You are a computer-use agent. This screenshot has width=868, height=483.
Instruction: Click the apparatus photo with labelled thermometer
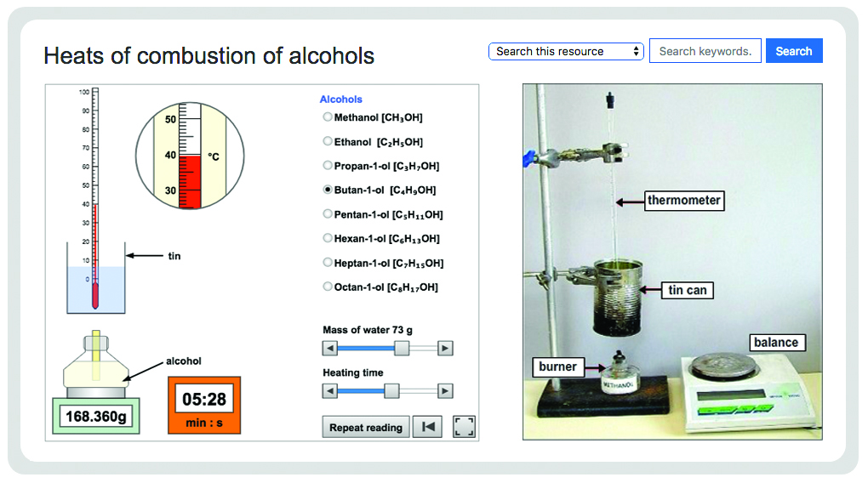672,262
